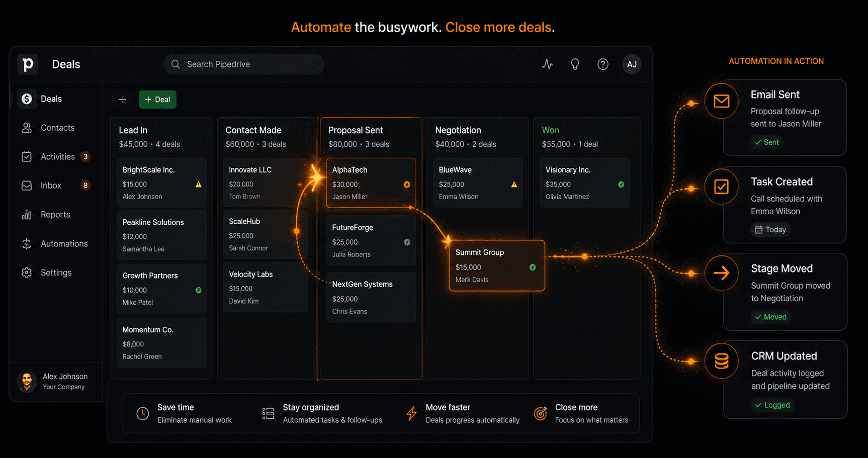Click the Task Created checkbox icon
This screenshot has width=868, height=458.
722,187
